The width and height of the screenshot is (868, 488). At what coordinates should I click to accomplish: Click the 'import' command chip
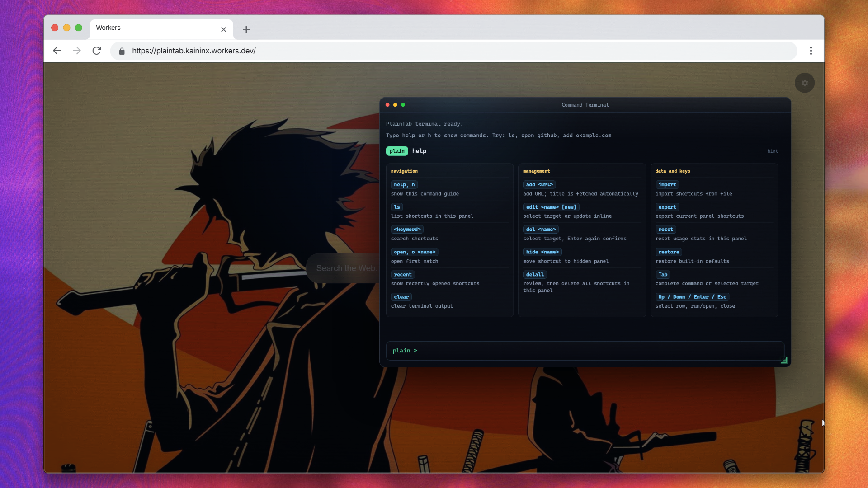coord(667,184)
